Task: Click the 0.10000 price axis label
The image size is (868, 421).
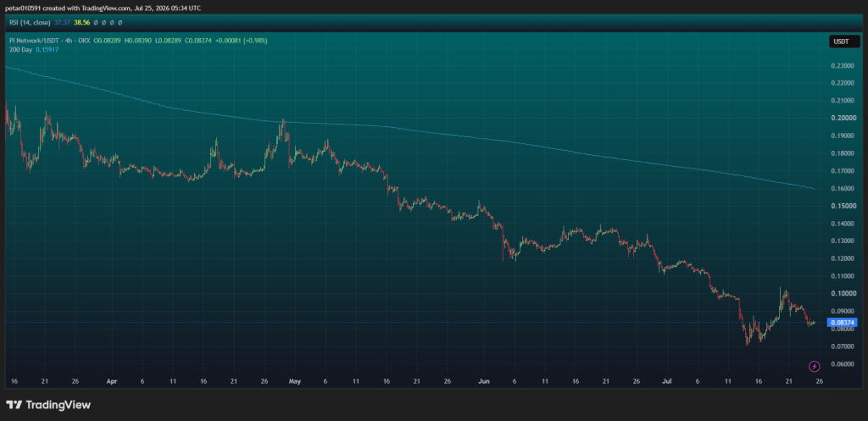Action: 842,294
